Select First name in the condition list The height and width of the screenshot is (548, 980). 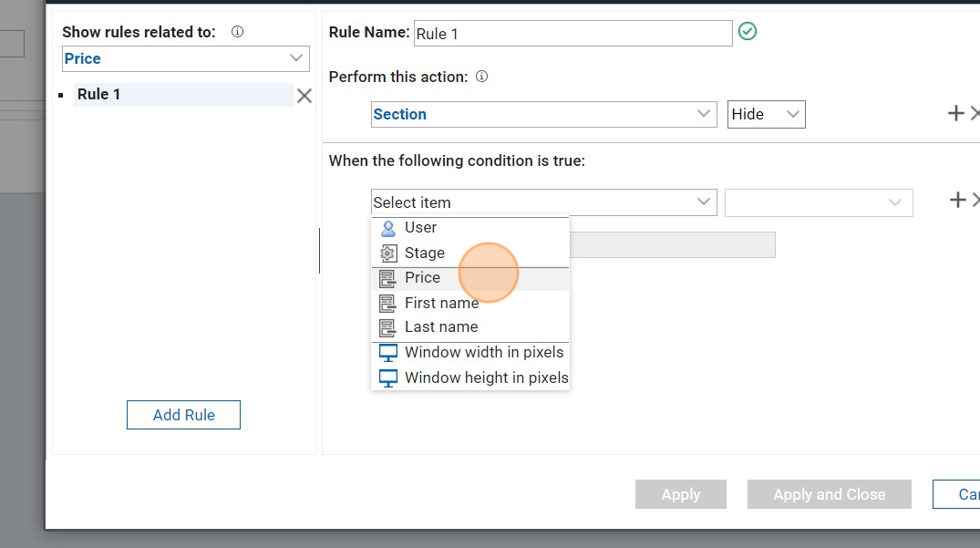(x=441, y=303)
